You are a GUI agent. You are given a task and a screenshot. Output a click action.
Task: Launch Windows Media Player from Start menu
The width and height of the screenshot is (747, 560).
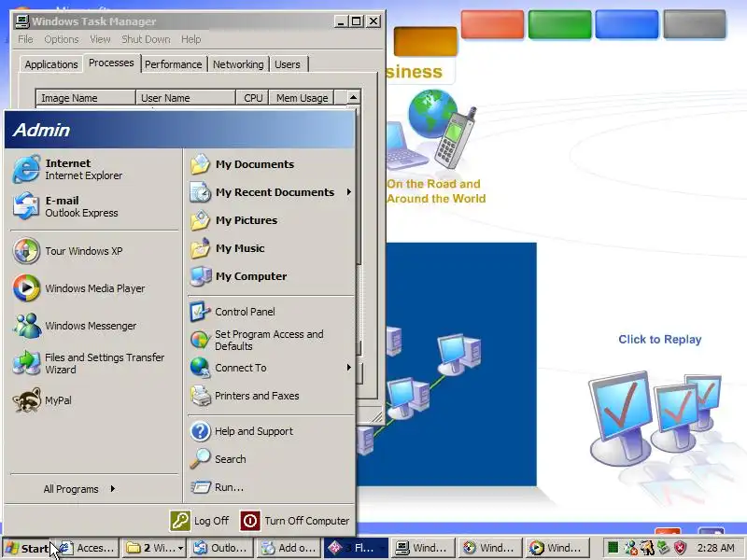[x=94, y=288]
